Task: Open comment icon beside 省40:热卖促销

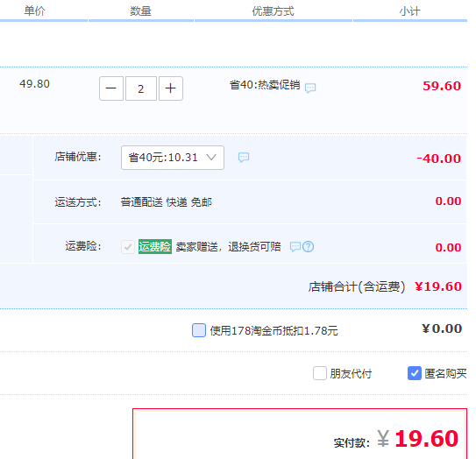Action: [x=310, y=88]
